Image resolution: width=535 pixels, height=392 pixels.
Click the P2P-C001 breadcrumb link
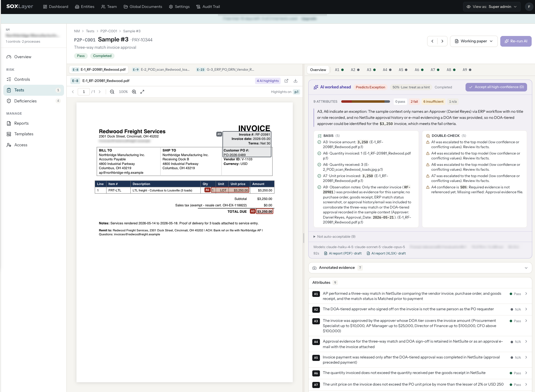coord(109,31)
